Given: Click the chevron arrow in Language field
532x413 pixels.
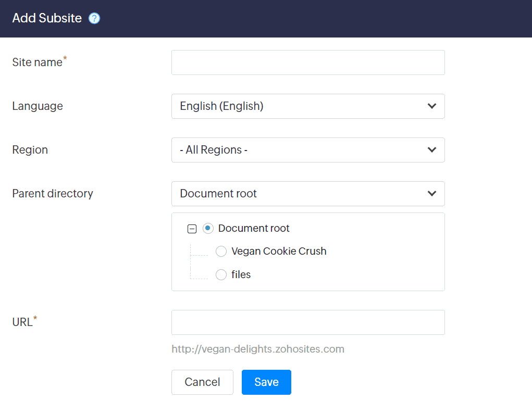Looking at the screenshot, I should (431, 106).
